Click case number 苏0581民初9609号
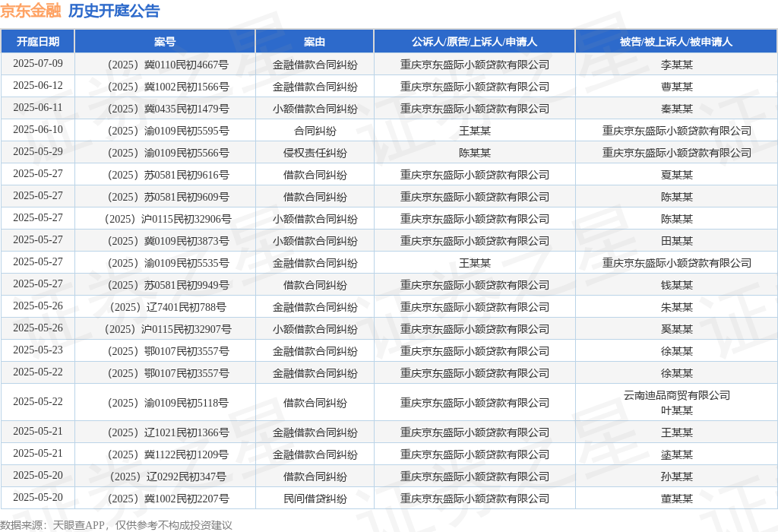Screen dimensions: 778x532 pyautogui.click(x=168, y=197)
